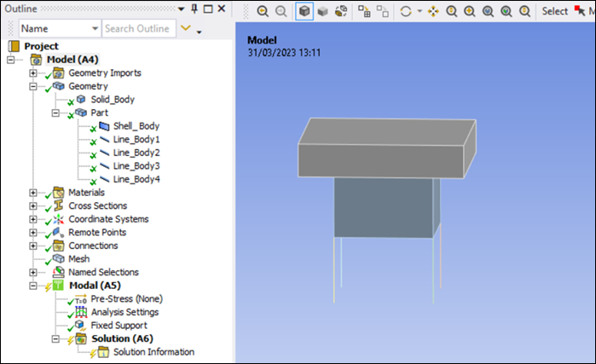Select the Shell_Body item
This screenshot has height=364, width=596.
pos(136,126)
